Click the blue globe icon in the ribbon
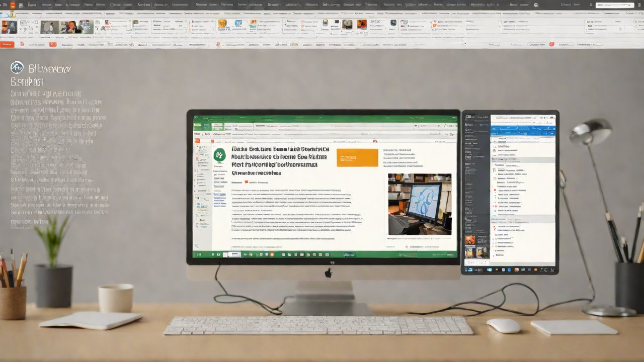 [404, 23]
